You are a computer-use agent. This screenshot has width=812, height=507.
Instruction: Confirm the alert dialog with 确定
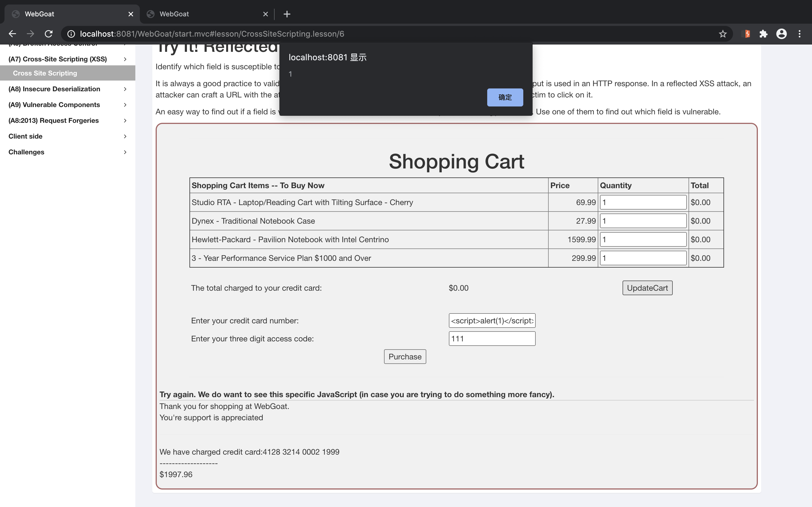click(505, 97)
